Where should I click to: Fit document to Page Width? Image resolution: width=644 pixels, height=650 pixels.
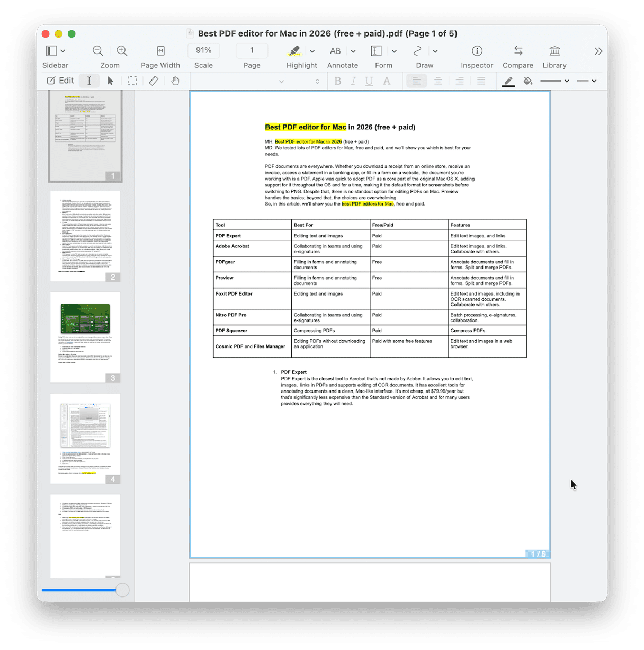(160, 51)
